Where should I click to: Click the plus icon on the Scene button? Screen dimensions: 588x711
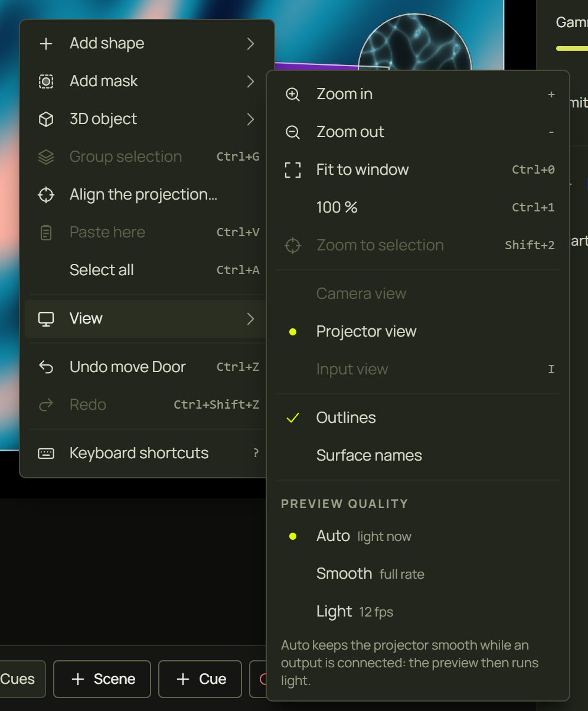click(x=78, y=679)
